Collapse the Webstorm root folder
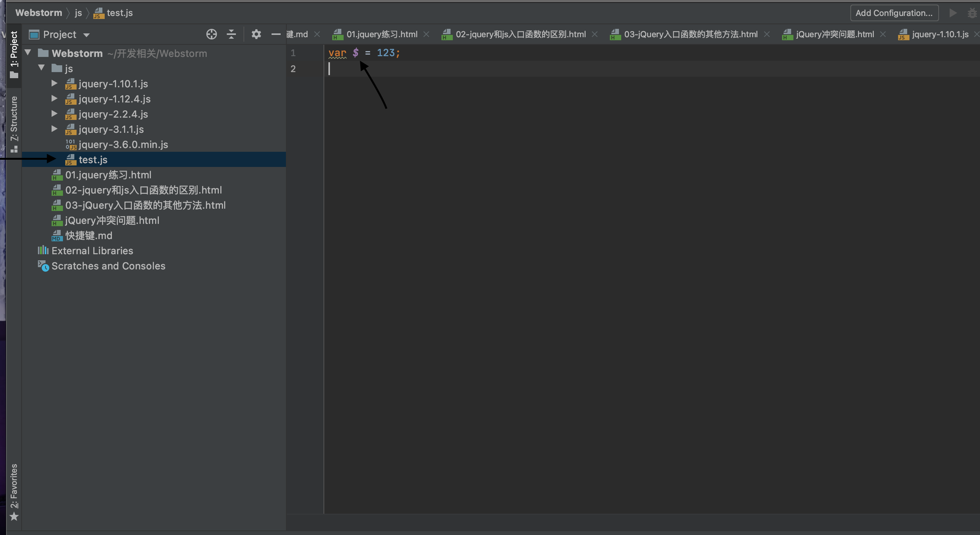 click(28, 52)
